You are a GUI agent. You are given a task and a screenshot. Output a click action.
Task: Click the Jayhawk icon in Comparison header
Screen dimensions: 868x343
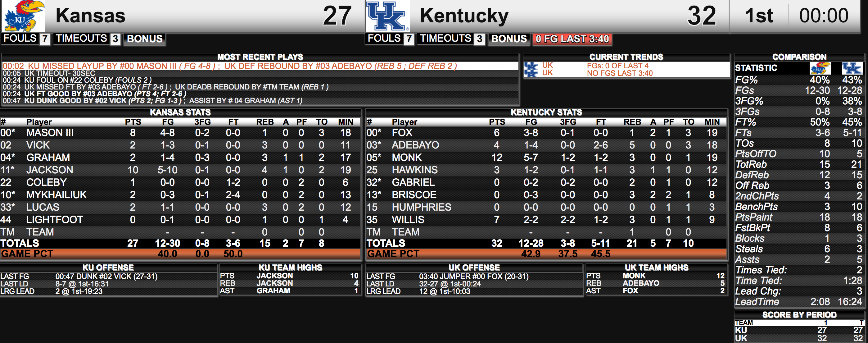pos(820,68)
